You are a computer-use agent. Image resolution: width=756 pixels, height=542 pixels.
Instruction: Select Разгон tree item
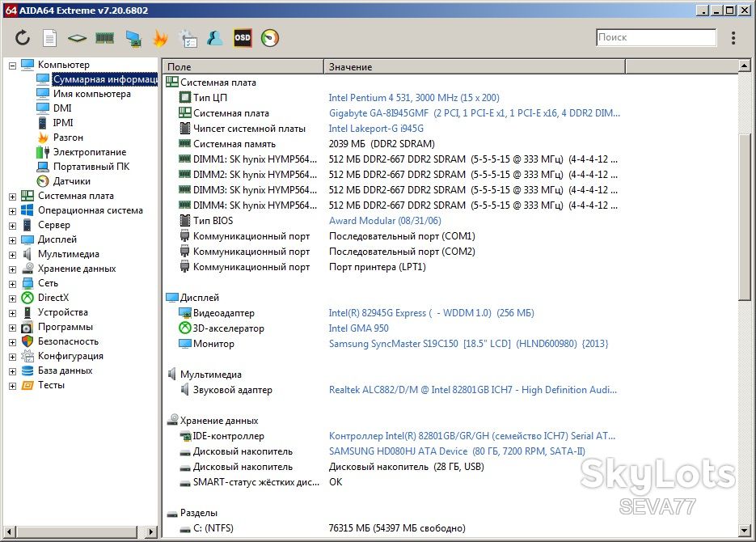(x=68, y=138)
